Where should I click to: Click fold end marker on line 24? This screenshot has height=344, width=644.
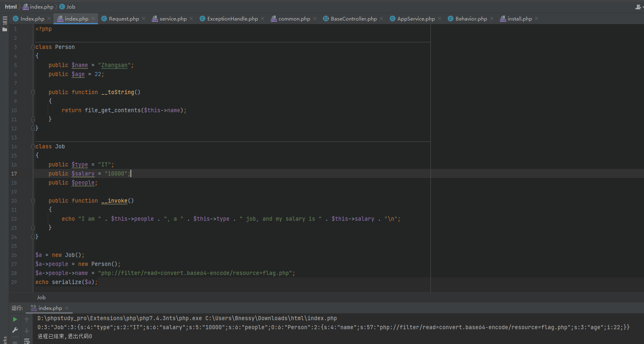click(x=33, y=237)
